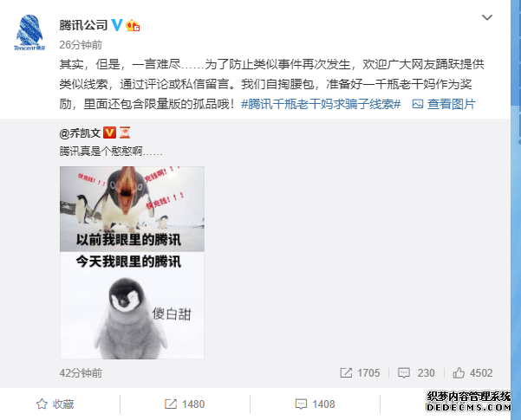This screenshot has width=521, height=420.
Task: Open the 42分钟前 original post timestamp
Action: pyautogui.click(x=81, y=373)
